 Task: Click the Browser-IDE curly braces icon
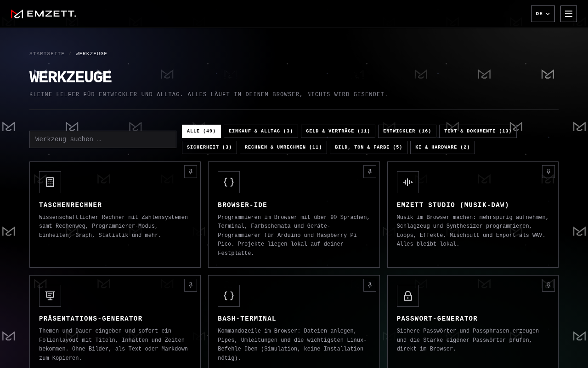[229, 182]
